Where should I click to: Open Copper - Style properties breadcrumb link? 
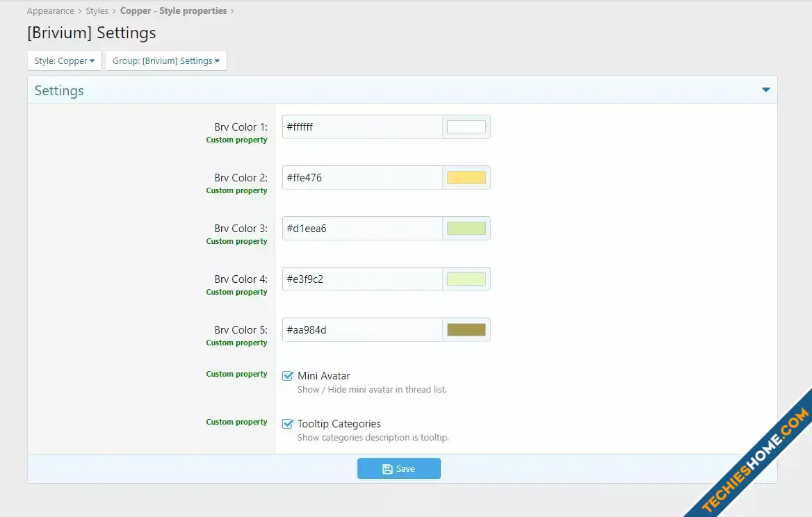click(x=174, y=11)
